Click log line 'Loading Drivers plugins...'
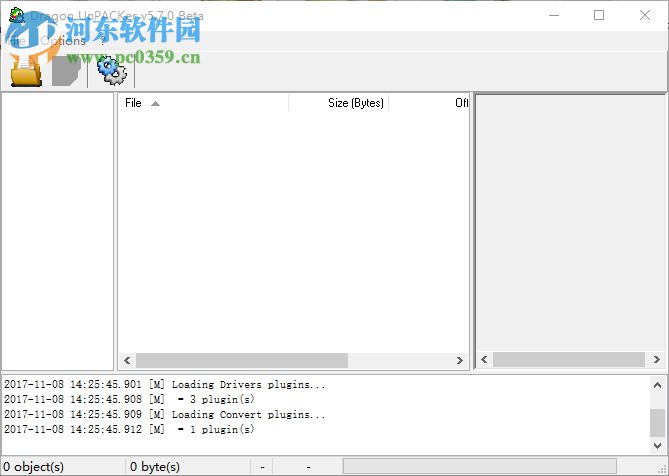The width and height of the screenshot is (669, 476). pyautogui.click(x=165, y=384)
